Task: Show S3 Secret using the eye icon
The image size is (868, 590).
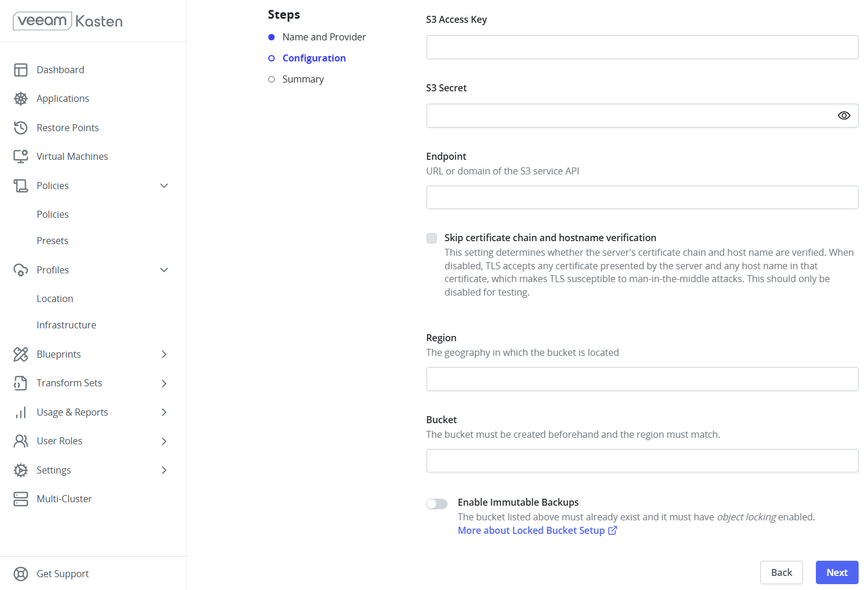Action: coord(843,116)
